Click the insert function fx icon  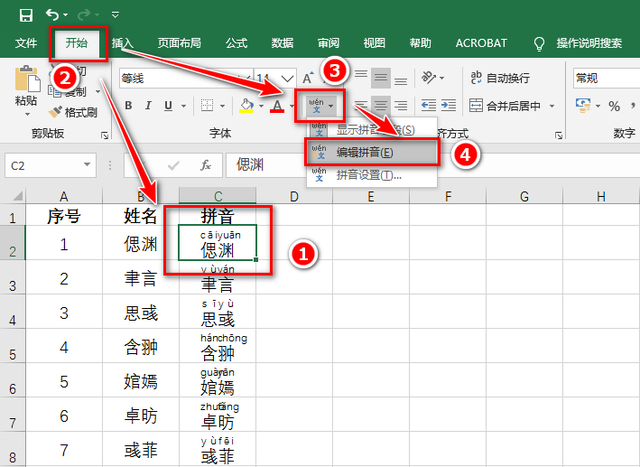click(x=206, y=165)
